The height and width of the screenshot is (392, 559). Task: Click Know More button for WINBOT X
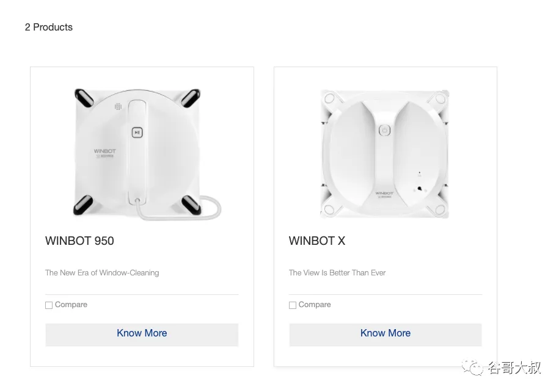click(x=385, y=334)
